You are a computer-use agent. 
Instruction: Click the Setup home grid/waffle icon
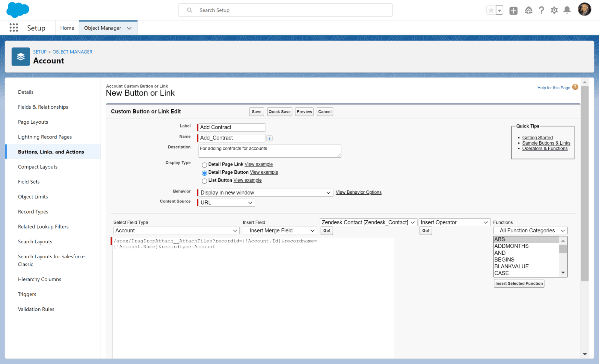click(14, 27)
